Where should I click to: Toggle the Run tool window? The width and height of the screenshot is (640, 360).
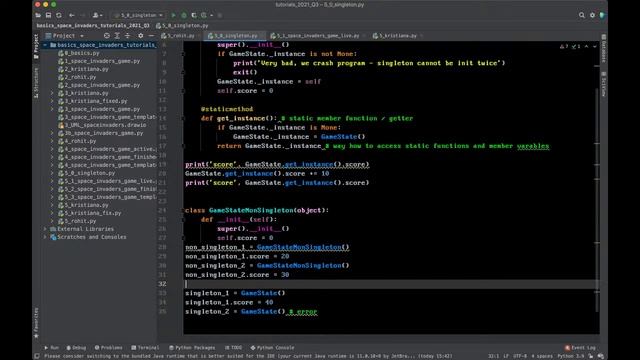click(51, 348)
